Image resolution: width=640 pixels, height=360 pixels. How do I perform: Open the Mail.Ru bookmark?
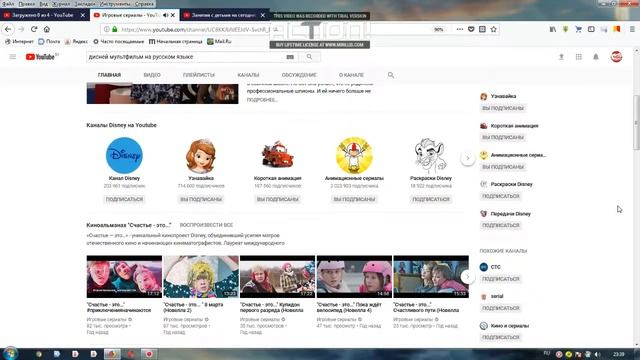tap(219, 42)
